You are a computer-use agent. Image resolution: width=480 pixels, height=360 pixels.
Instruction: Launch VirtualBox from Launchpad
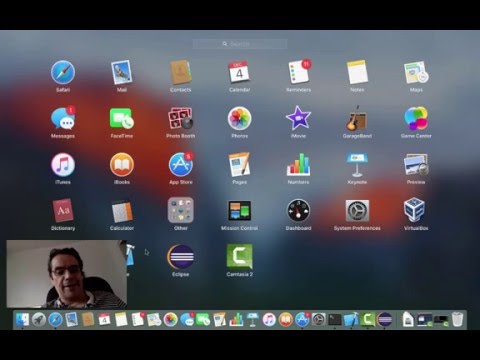click(x=414, y=210)
